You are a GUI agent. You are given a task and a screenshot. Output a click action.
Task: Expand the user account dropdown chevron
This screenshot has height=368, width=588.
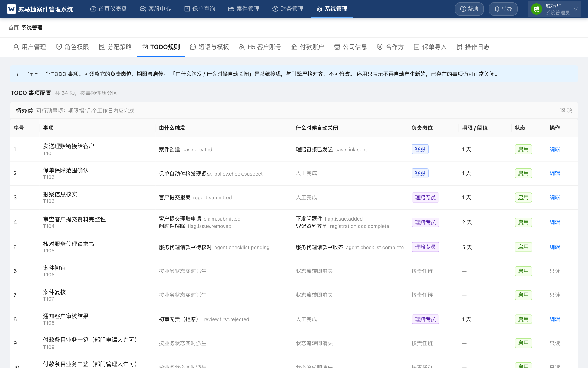[576, 9]
